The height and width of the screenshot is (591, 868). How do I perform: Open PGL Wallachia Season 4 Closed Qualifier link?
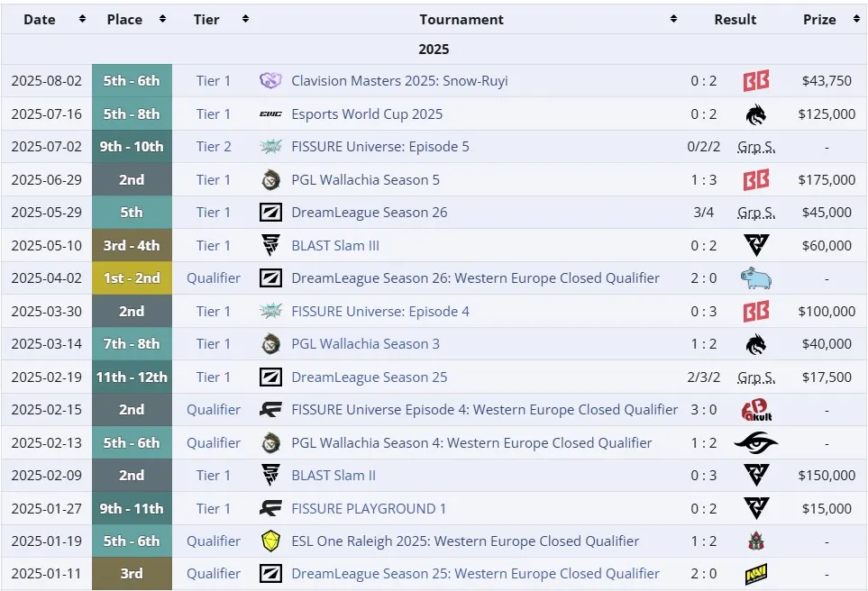pyautogui.click(x=471, y=442)
